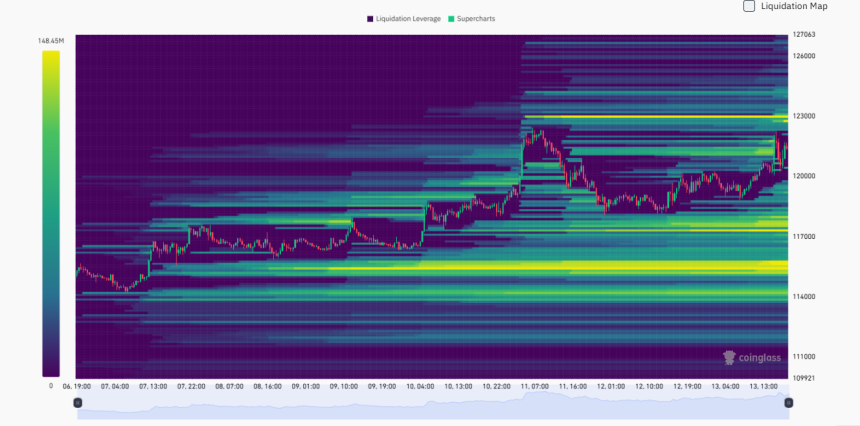Select the 123000 price axis label

804,116
